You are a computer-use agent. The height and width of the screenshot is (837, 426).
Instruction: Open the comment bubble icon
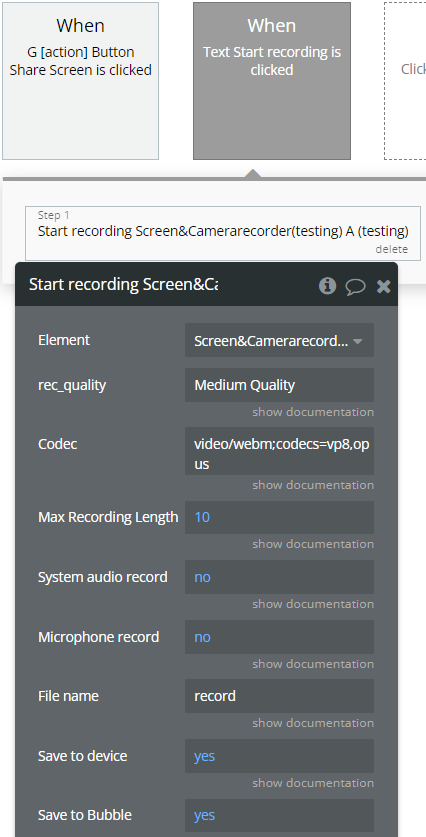(x=356, y=286)
